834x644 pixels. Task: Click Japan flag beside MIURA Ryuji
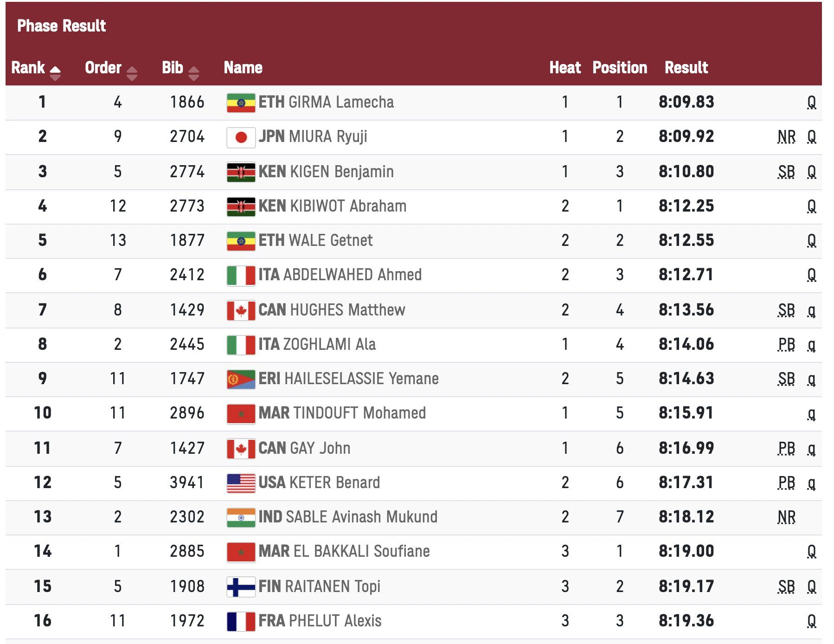click(x=241, y=137)
